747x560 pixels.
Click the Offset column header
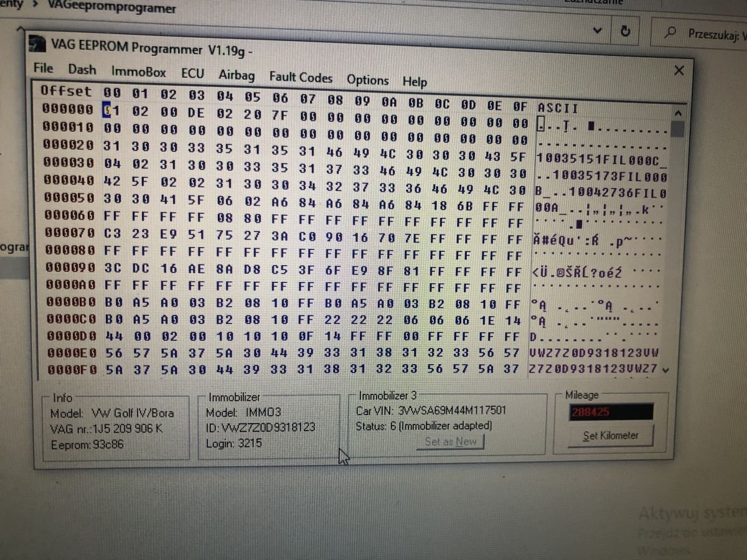coord(66,91)
